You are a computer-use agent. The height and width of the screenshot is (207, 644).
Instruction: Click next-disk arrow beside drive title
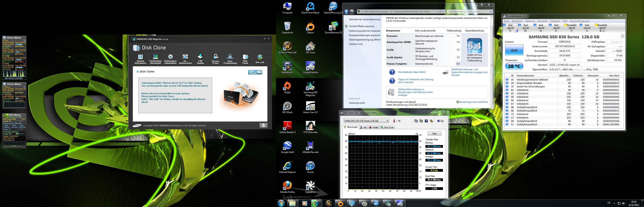(623, 36)
